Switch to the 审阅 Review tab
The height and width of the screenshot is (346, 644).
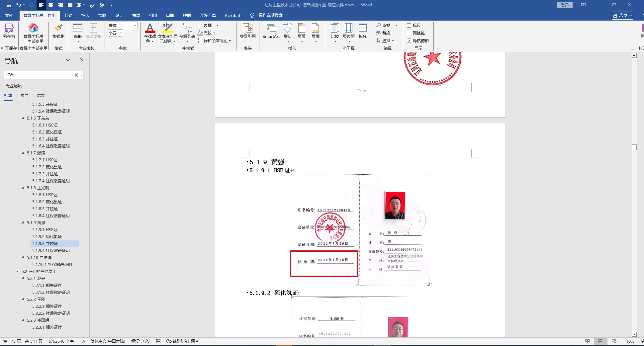point(170,15)
